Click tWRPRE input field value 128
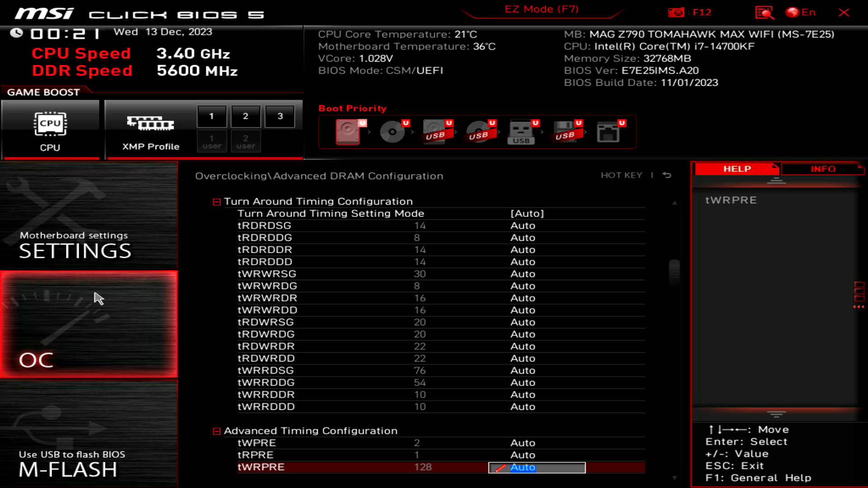Viewport: 868px width, 488px height. pos(423,467)
